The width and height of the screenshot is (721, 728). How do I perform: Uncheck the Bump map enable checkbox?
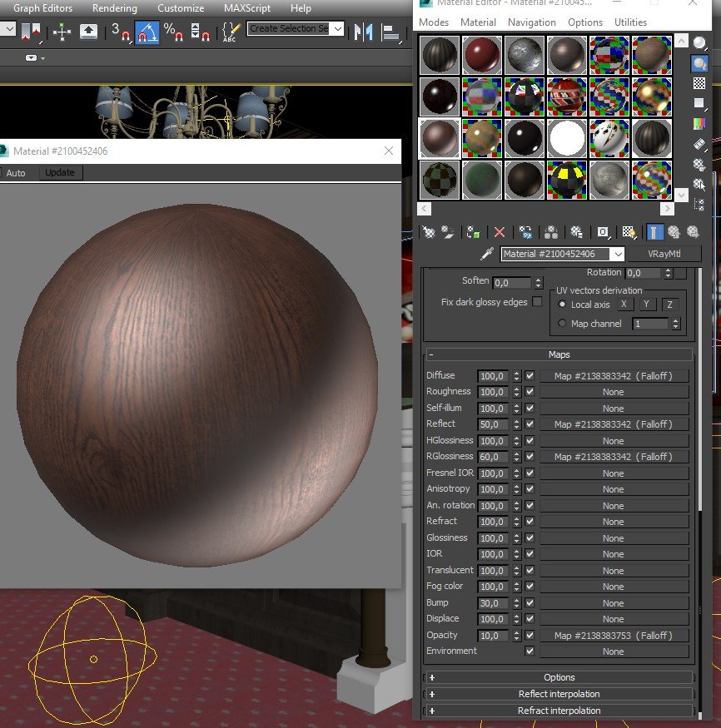click(530, 603)
